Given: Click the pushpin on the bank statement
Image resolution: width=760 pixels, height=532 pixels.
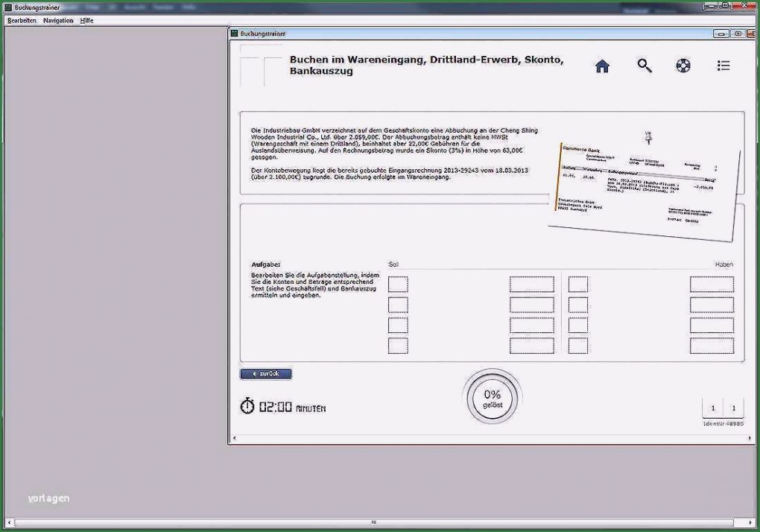Looking at the screenshot, I should click(x=649, y=138).
